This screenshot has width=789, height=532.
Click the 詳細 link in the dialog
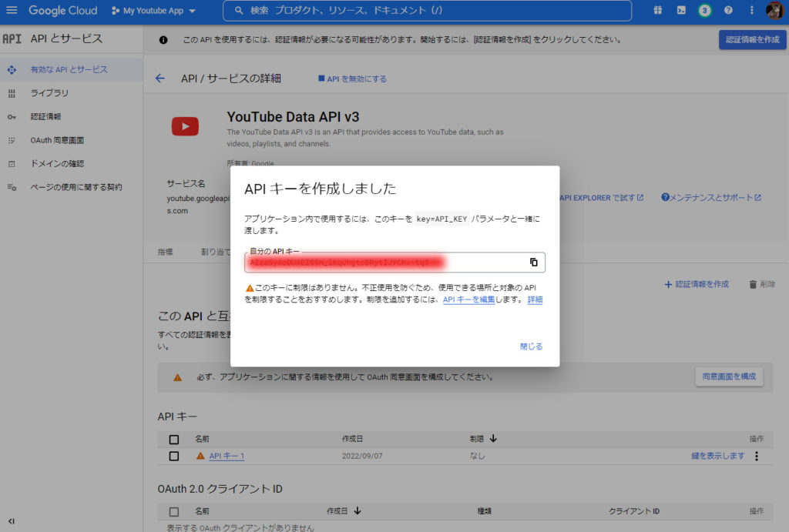coord(535,299)
